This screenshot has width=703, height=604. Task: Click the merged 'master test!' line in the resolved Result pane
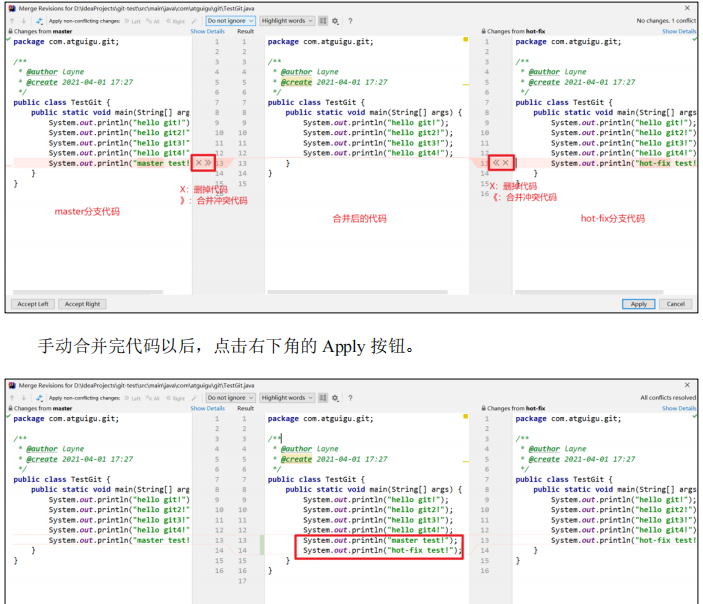pyautogui.click(x=380, y=540)
